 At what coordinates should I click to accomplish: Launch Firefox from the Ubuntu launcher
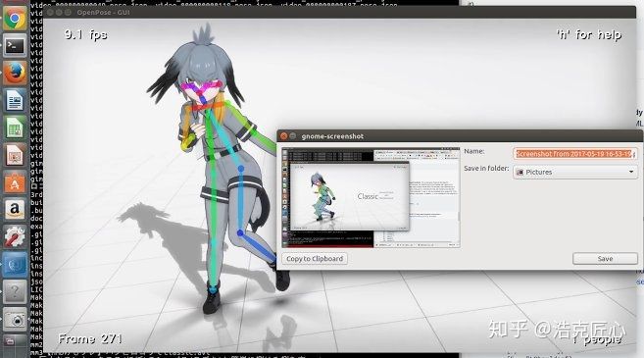point(15,73)
